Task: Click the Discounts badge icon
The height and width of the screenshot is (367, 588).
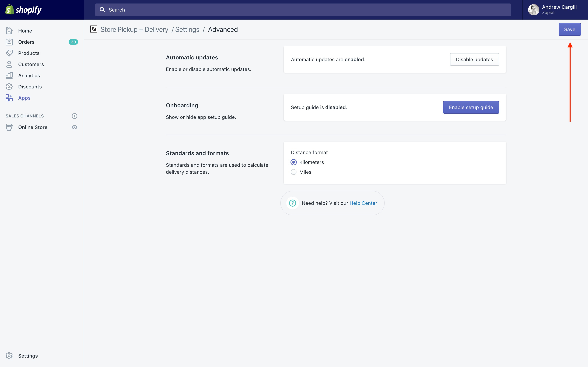Action: [x=9, y=87]
